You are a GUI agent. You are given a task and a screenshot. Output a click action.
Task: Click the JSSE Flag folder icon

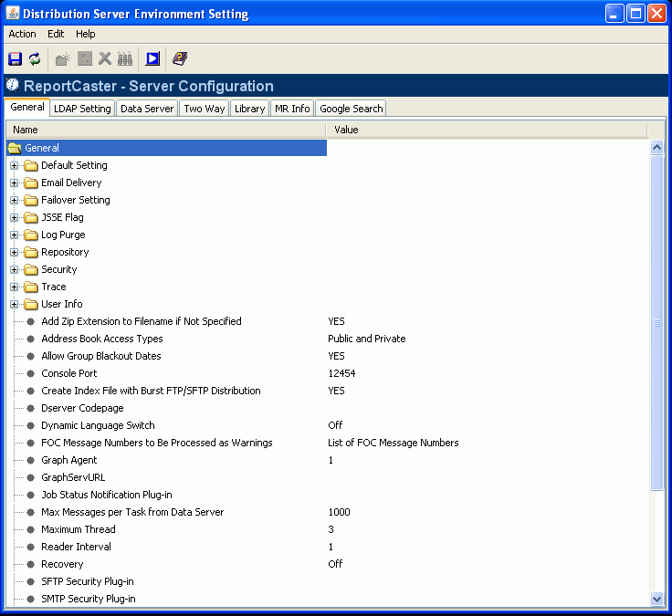pos(31,217)
